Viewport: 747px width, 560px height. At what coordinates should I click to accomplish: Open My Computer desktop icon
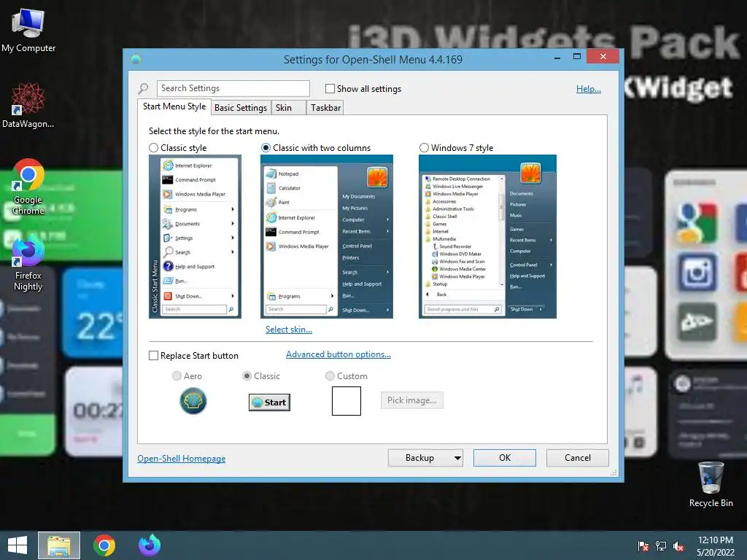28,30
